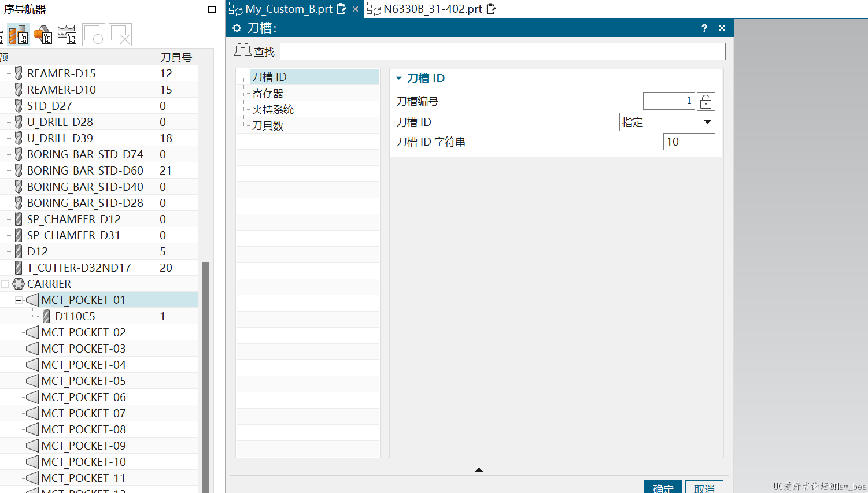Screen dimensions: 868x493
Task: Click the binoculars find icon
Action: click(242, 51)
